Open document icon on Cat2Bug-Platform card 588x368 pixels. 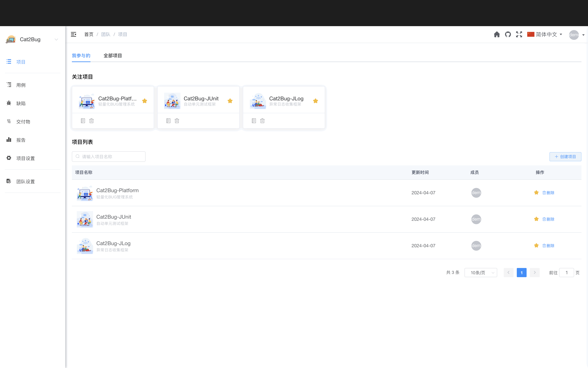click(x=83, y=121)
